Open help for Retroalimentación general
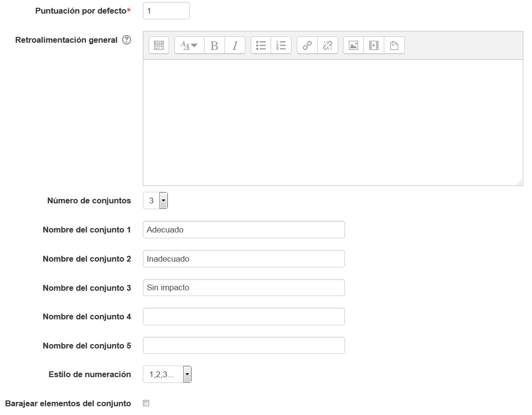The width and height of the screenshot is (532, 415). [x=127, y=40]
